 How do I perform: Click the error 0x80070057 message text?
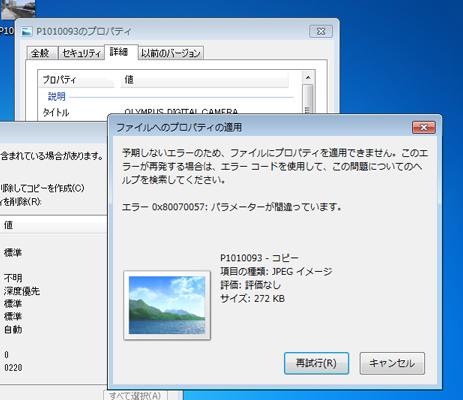[231, 207]
